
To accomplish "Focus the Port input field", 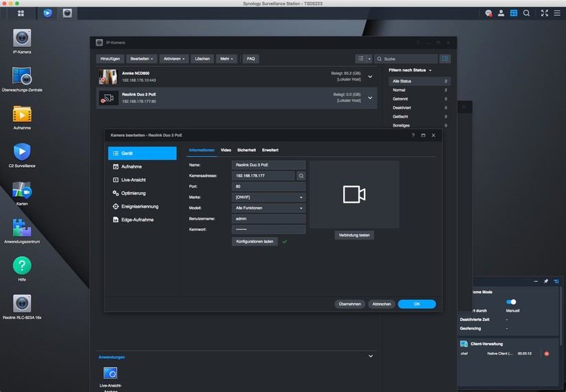I will pyautogui.click(x=269, y=186).
